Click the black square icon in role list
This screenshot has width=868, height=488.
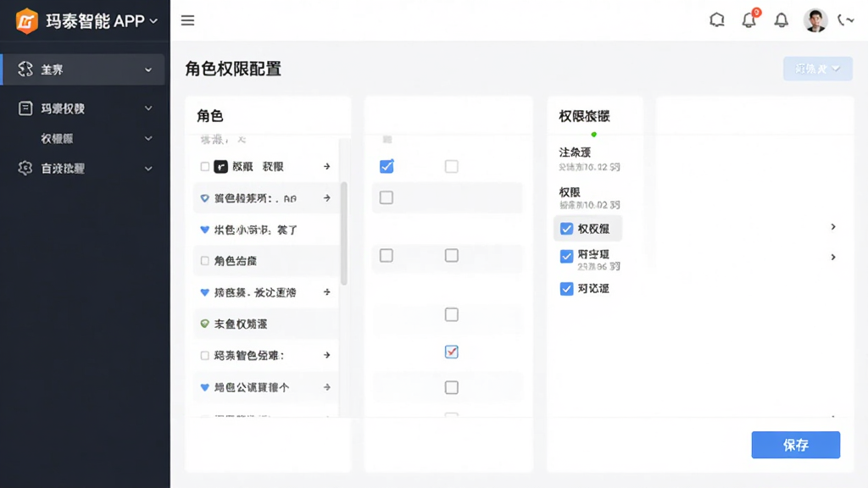[x=220, y=167]
